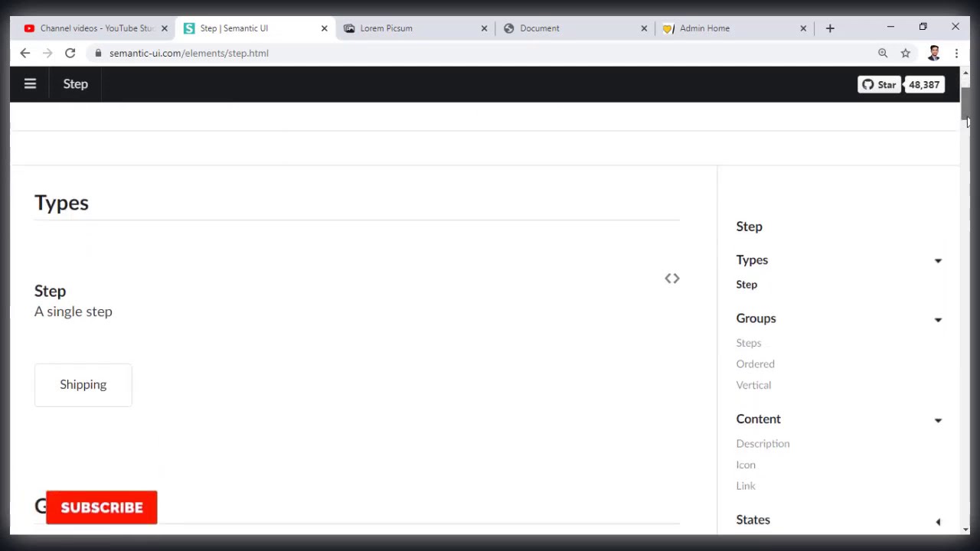Screen dimensions: 980x551
Task: Go to Step under Types in sidebar
Action: (746, 285)
